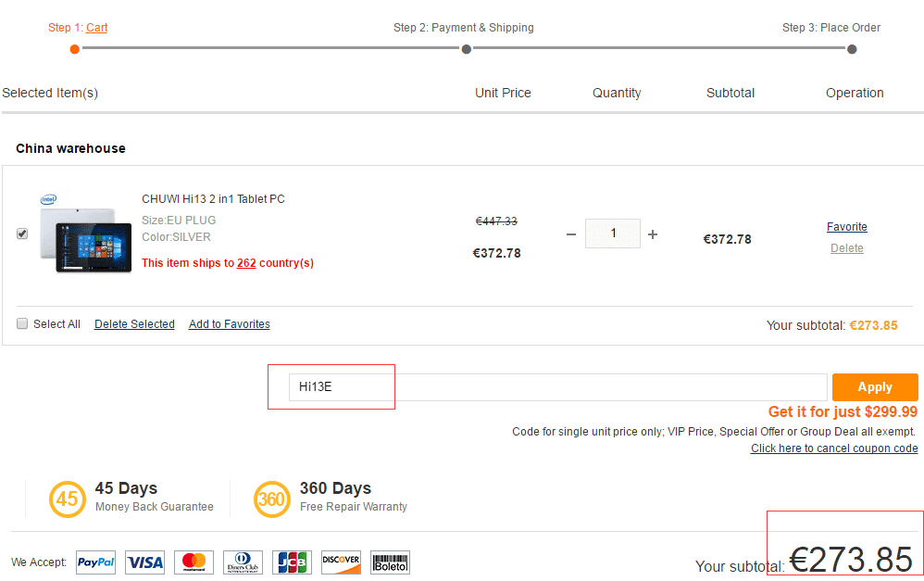Image resolution: width=924 pixels, height=581 pixels.
Task: Decrease quantity with the minus button
Action: [571, 234]
